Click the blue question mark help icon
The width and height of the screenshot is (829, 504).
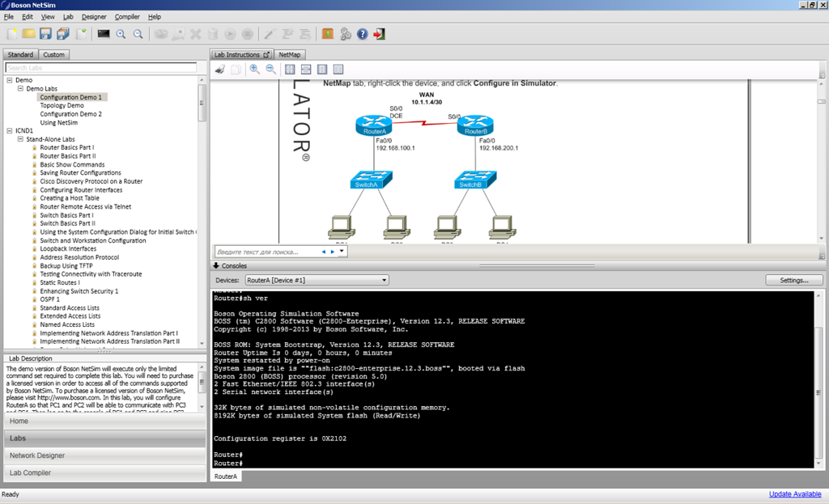point(362,34)
